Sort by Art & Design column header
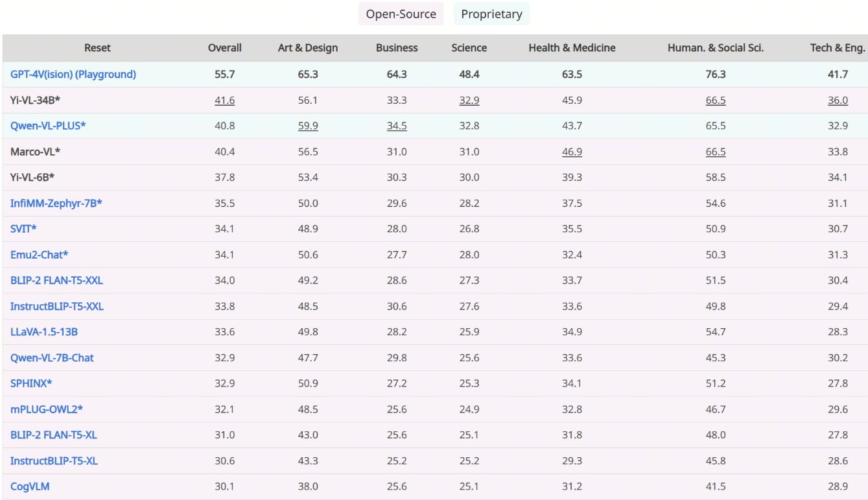Image resolution: width=868 pixels, height=500 pixels. (308, 48)
